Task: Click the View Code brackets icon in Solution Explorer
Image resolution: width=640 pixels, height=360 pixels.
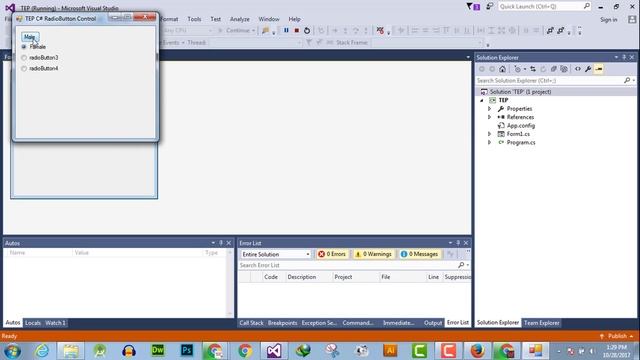Action: pyautogui.click(x=578, y=69)
